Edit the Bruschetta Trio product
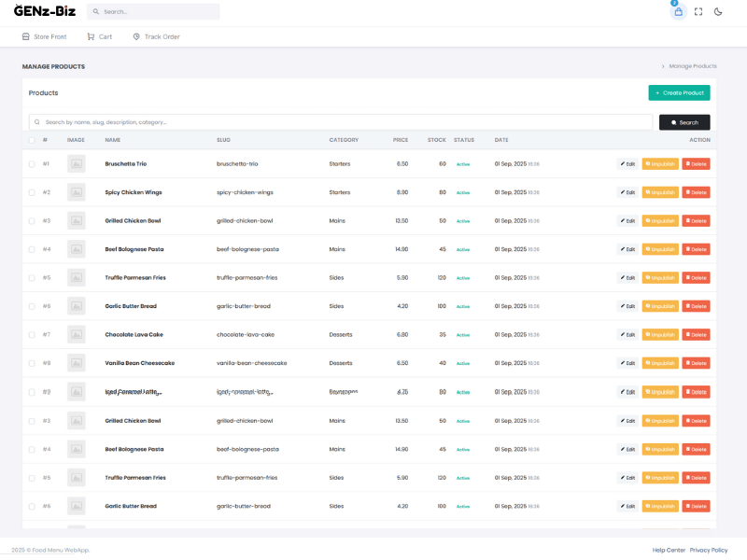This screenshot has width=747, height=560. [627, 164]
